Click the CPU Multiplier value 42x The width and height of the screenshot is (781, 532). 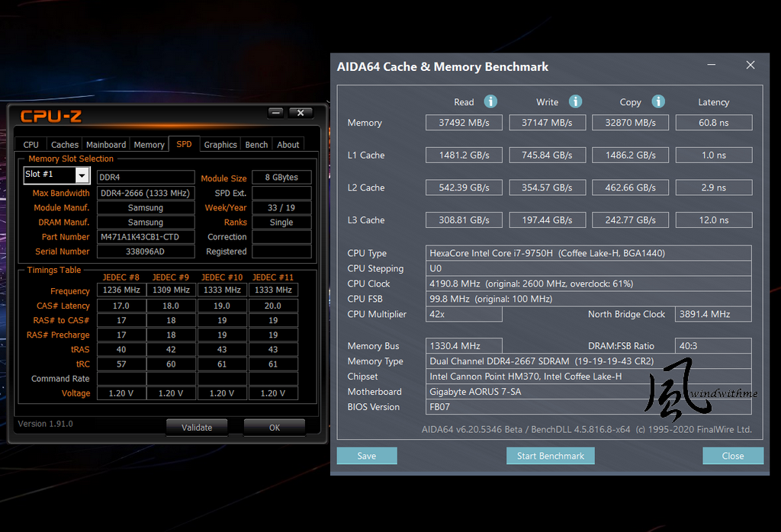click(464, 314)
